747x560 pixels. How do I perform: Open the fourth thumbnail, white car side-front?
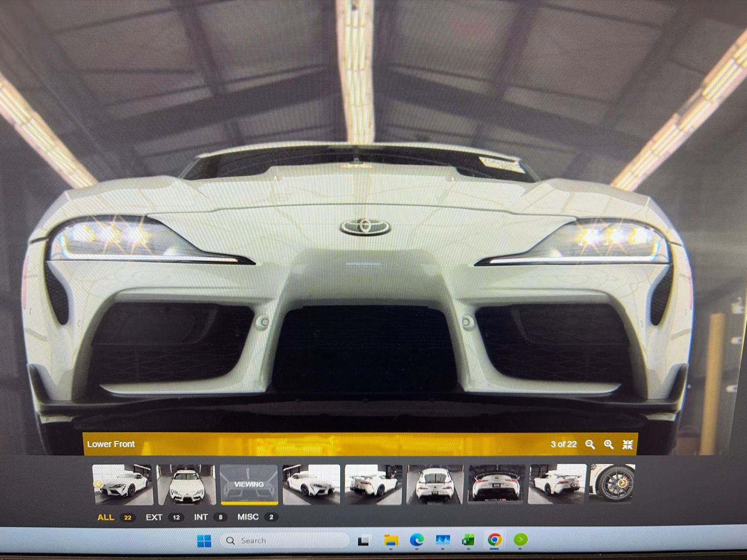pyautogui.click(x=311, y=485)
